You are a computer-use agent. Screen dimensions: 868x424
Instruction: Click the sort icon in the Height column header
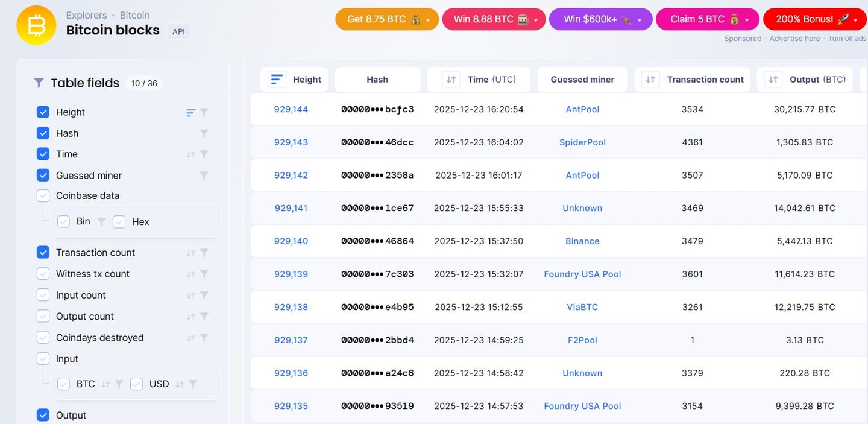click(x=276, y=78)
